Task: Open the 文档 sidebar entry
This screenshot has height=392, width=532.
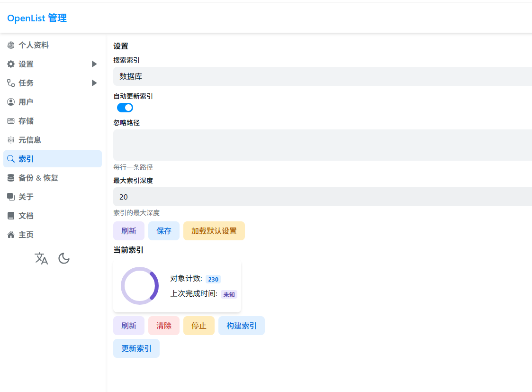Action: tap(26, 216)
